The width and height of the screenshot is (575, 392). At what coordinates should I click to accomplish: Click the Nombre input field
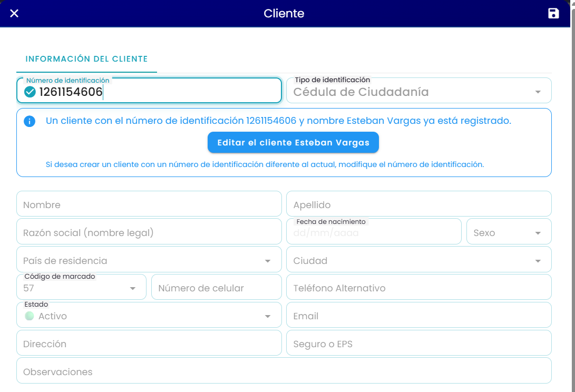[149, 204]
